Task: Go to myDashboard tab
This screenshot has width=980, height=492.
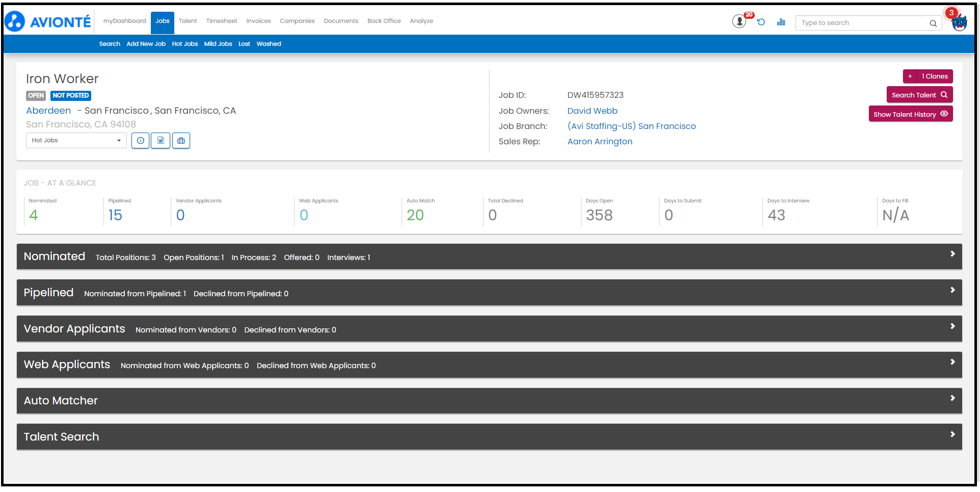Action: click(124, 21)
